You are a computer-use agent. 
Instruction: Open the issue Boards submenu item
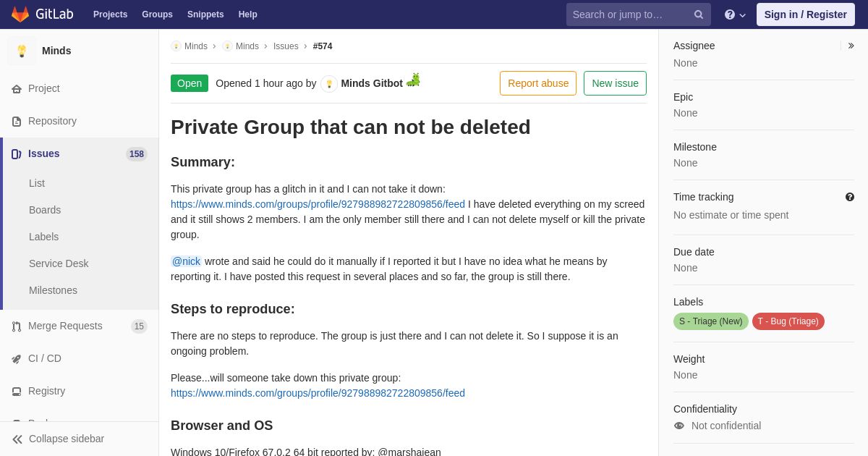(x=45, y=210)
